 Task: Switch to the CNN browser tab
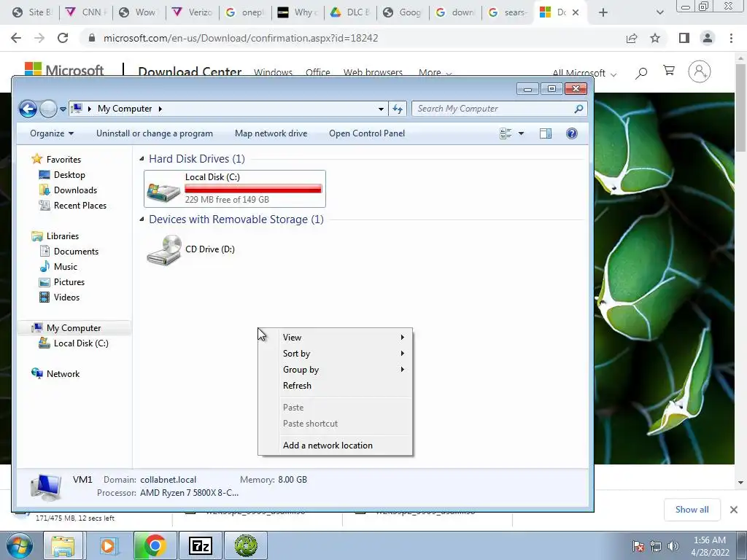[x=86, y=12]
